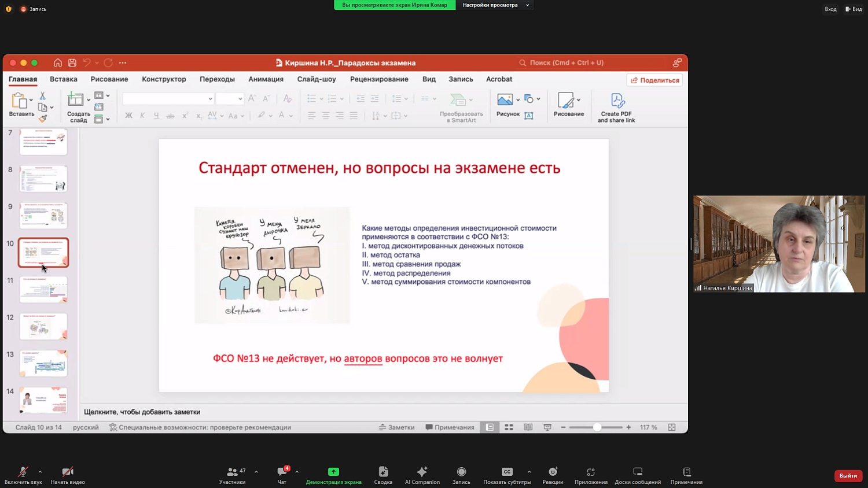
Task: Start the slide show from status bar
Action: tap(547, 427)
